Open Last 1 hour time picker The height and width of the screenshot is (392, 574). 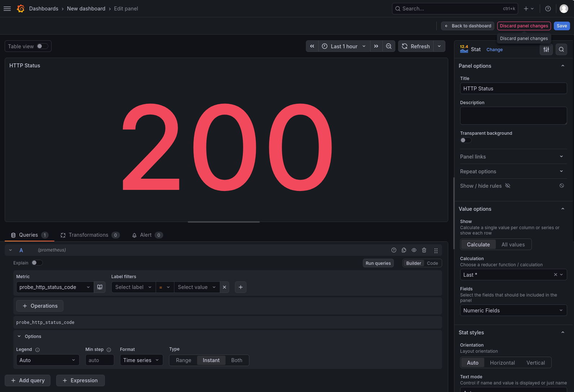tap(344, 46)
